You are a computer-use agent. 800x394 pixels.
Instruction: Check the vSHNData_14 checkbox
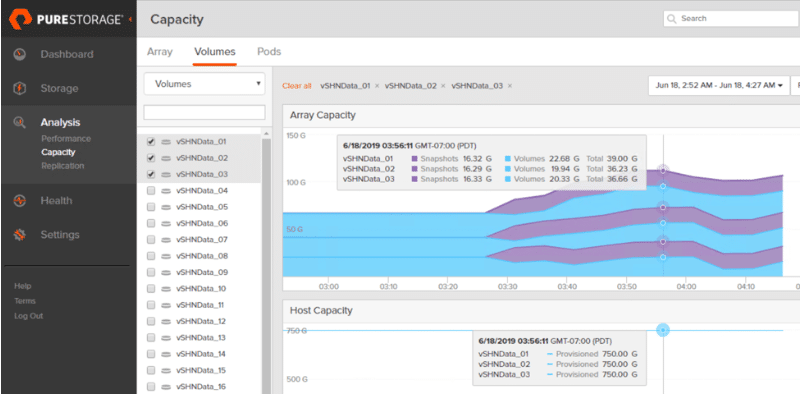(151, 354)
